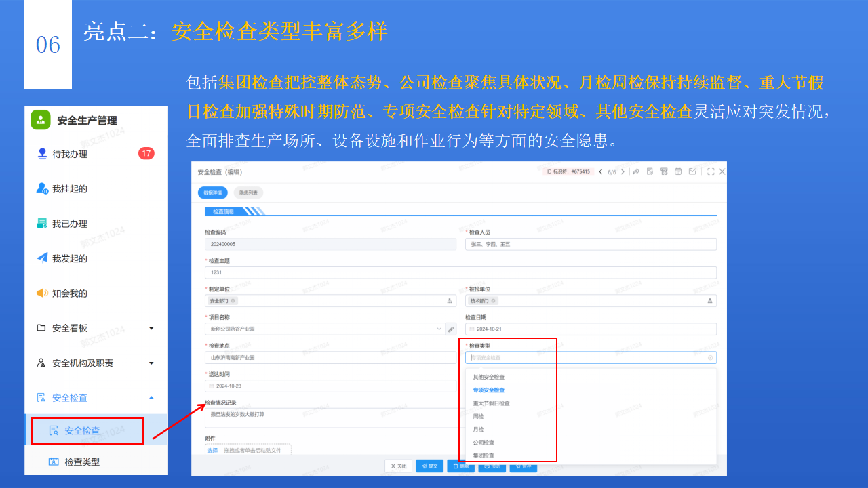This screenshot has width=868, height=488.
Task: Select the checkmark approval icon in the toolbar
Action: point(693,171)
